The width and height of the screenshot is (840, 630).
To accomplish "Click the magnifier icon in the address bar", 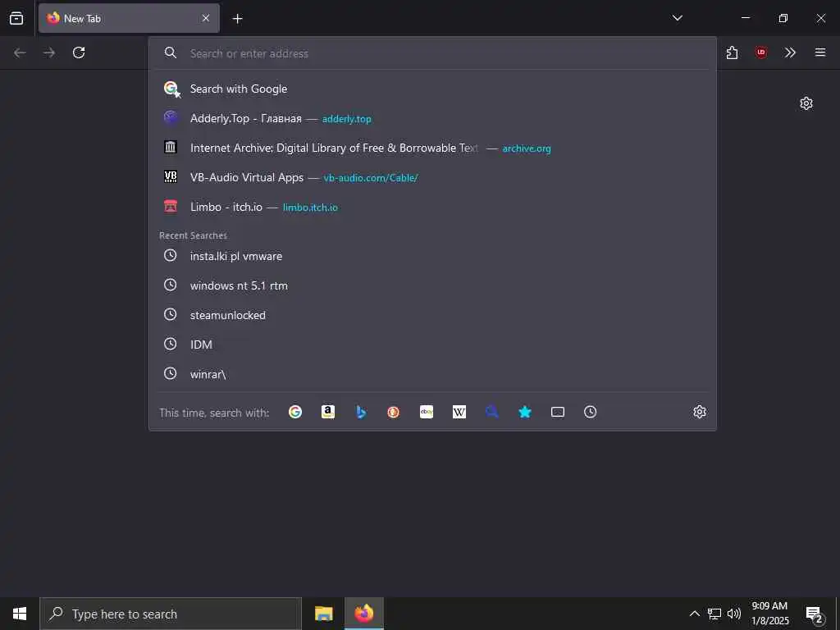I will pyautogui.click(x=171, y=52).
